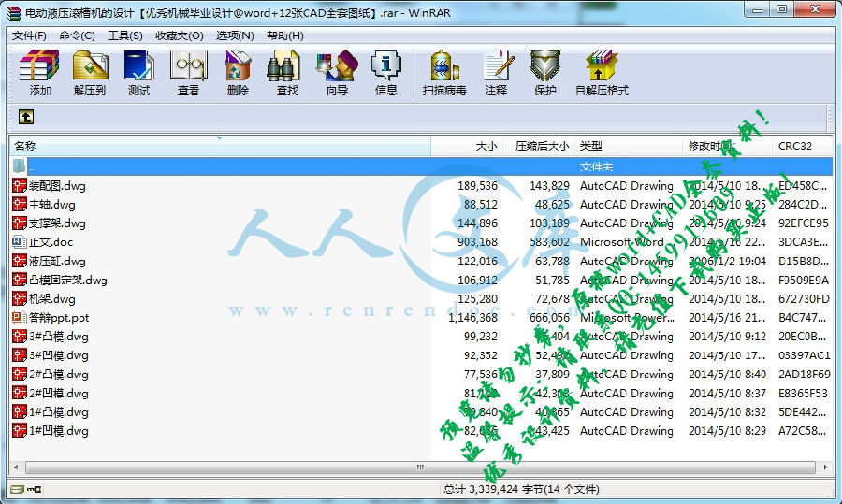The width and height of the screenshot is (842, 504).
Task: Sort by CRC32 column header
Action: tap(803, 146)
